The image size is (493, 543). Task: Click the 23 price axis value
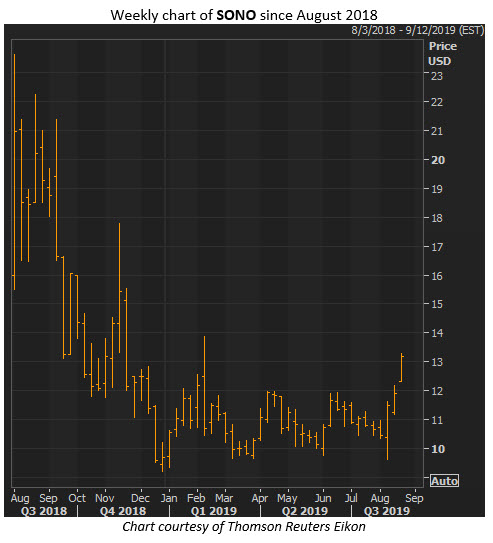click(x=437, y=76)
